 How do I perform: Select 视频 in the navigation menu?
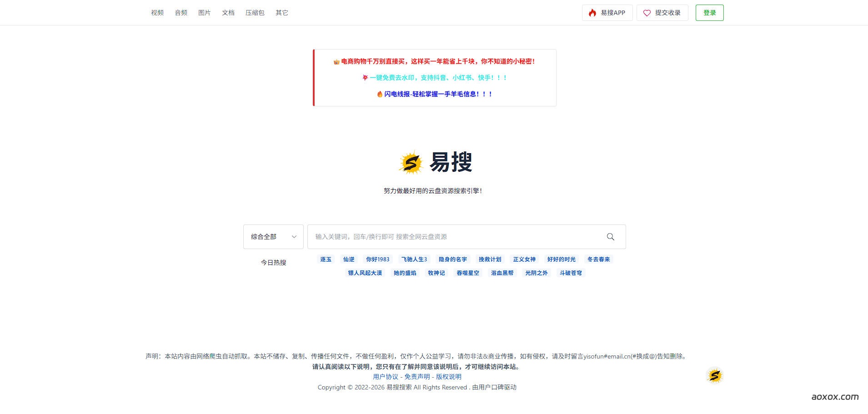tap(157, 12)
